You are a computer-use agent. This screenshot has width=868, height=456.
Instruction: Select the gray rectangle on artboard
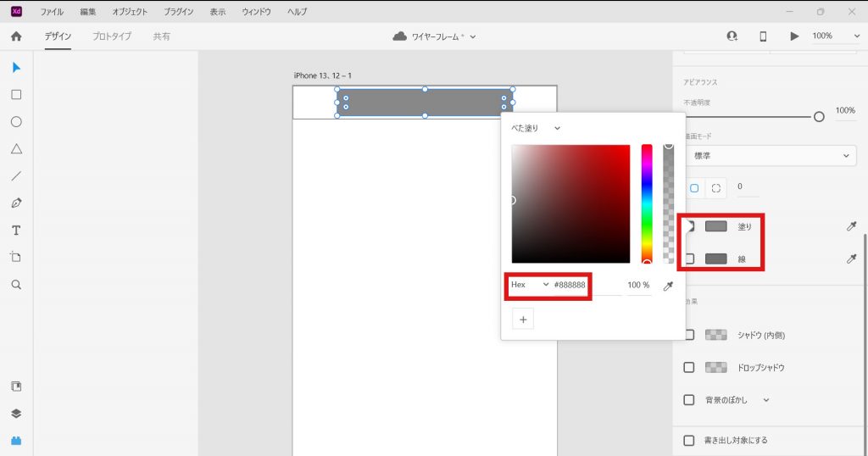coord(425,103)
